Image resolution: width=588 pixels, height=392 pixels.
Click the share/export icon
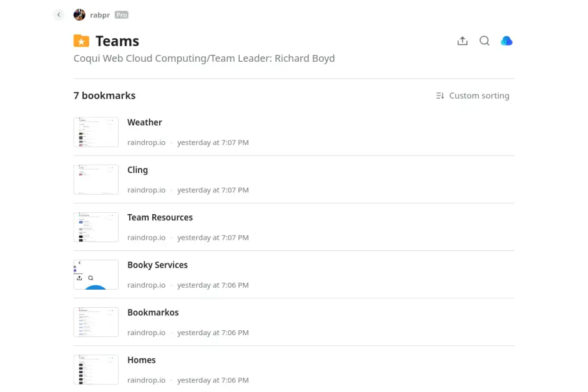(463, 41)
